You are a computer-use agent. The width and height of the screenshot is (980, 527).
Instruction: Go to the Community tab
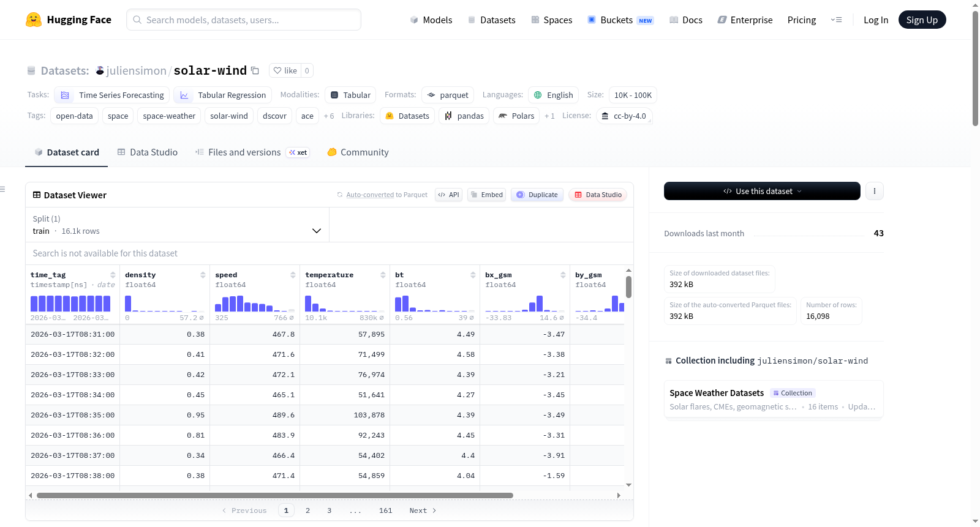click(358, 152)
